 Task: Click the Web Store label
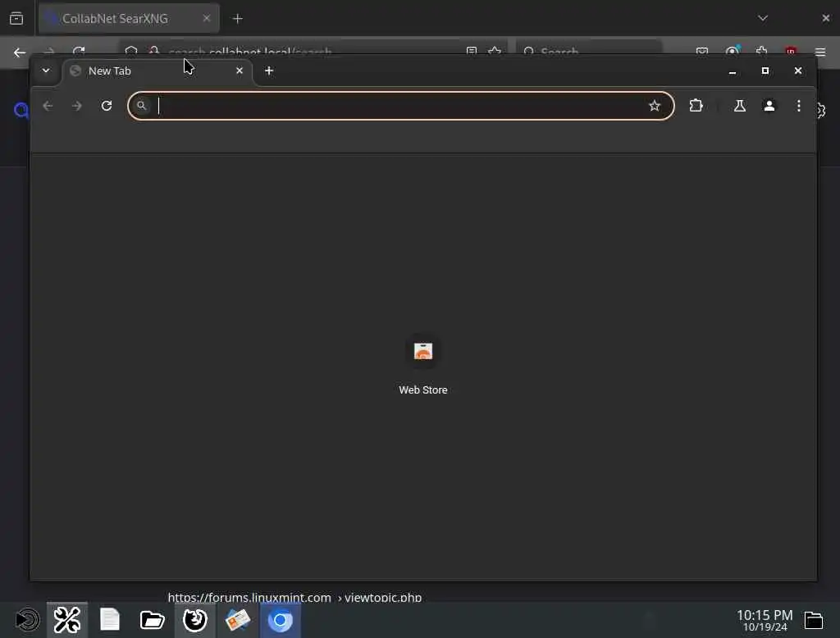[x=423, y=390]
